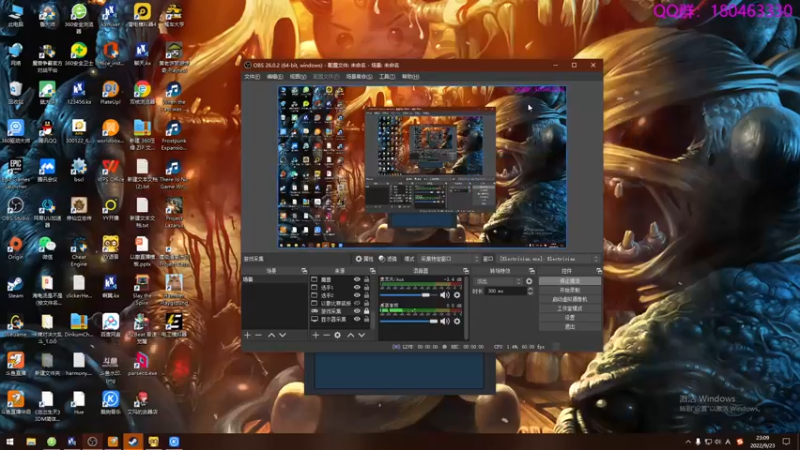Screen dimensions: 800x450
Task: Open the 视图(V) menu
Action: (298, 77)
